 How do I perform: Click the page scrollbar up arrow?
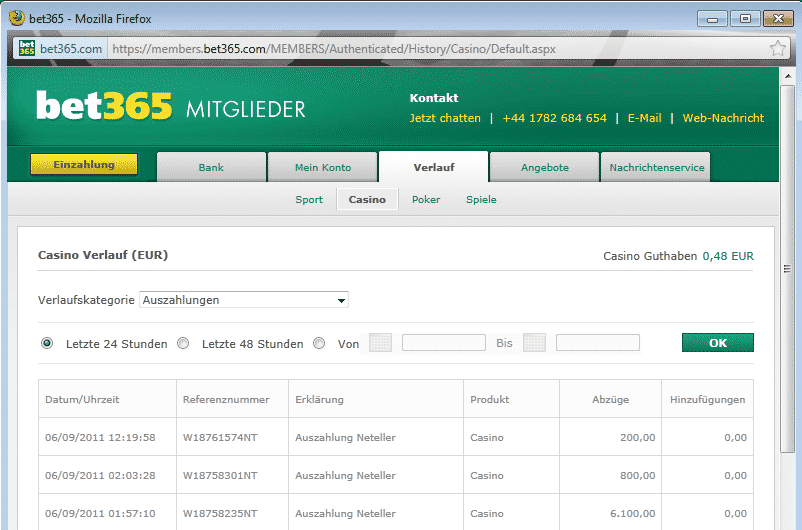(788, 76)
